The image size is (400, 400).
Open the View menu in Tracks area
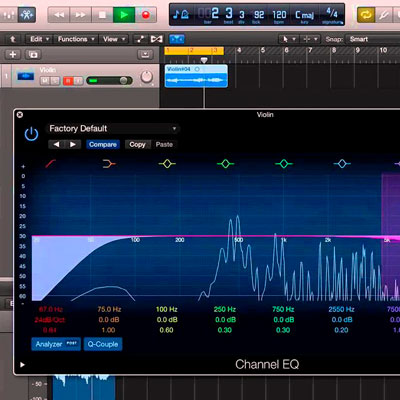(114, 39)
